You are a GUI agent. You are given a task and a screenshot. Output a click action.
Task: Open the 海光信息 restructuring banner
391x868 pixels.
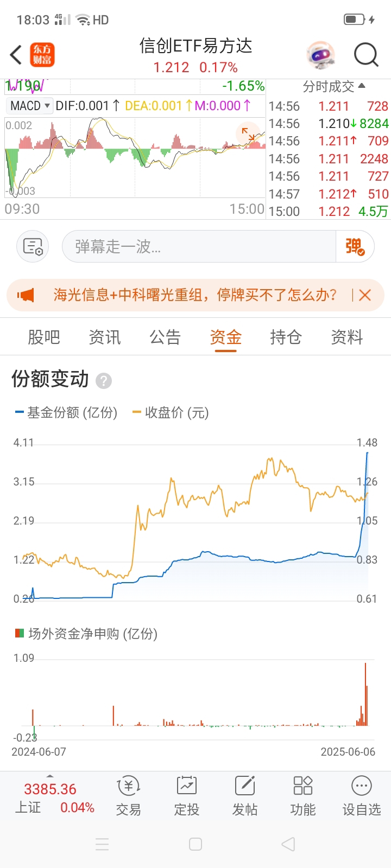click(195, 295)
